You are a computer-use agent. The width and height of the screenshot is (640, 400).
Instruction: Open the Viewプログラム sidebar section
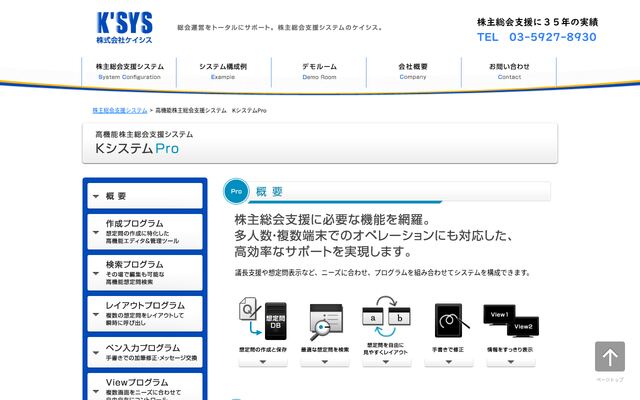pyautogui.click(x=145, y=387)
